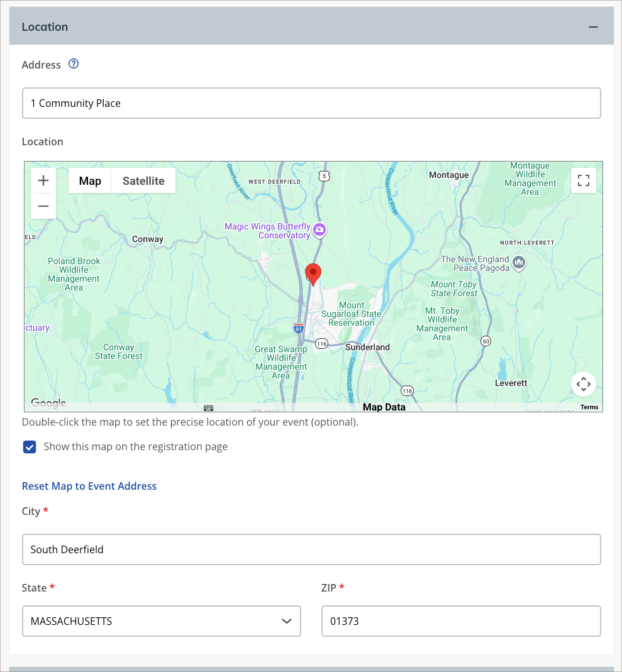Switch to Map view tab
Image resolution: width=622 pixels, height=672 pixels.
tap(90, 181)
